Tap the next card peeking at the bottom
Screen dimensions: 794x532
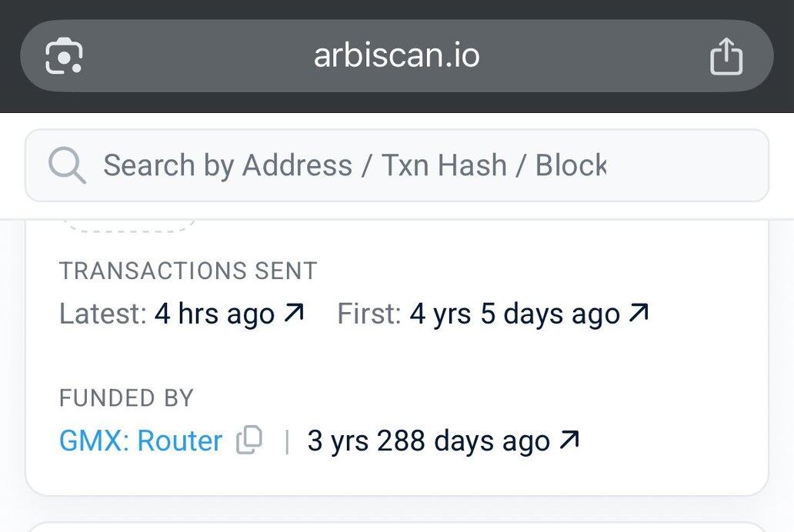coord(397,527)
